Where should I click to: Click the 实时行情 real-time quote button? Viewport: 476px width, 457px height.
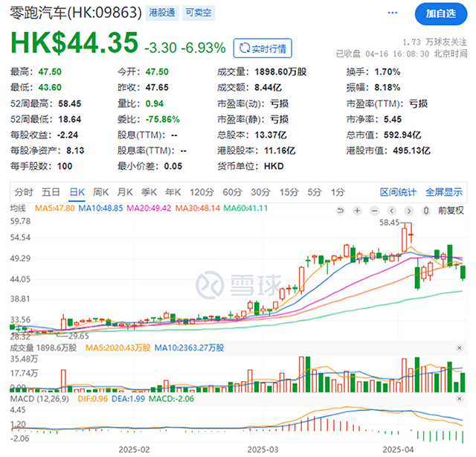263,48
